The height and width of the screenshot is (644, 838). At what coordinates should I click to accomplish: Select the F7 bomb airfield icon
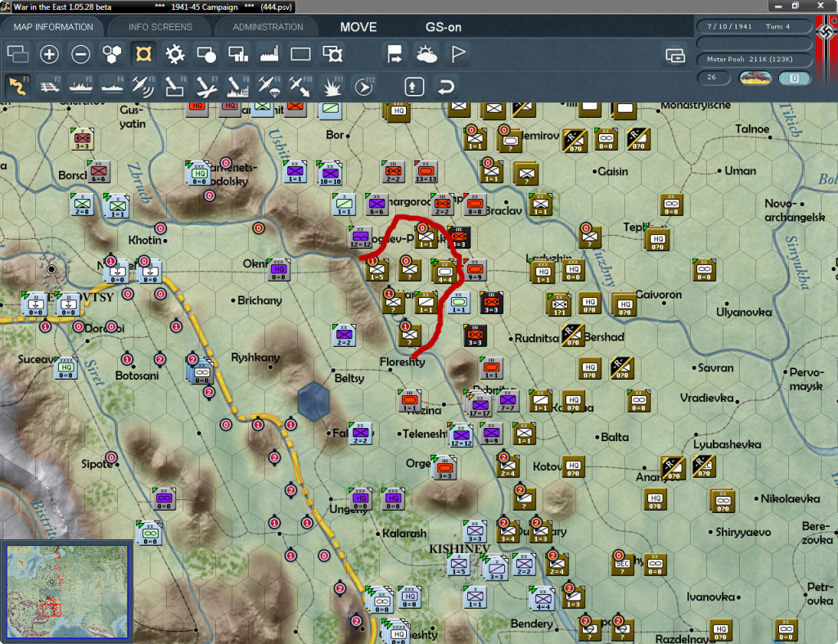coord(206,86)
